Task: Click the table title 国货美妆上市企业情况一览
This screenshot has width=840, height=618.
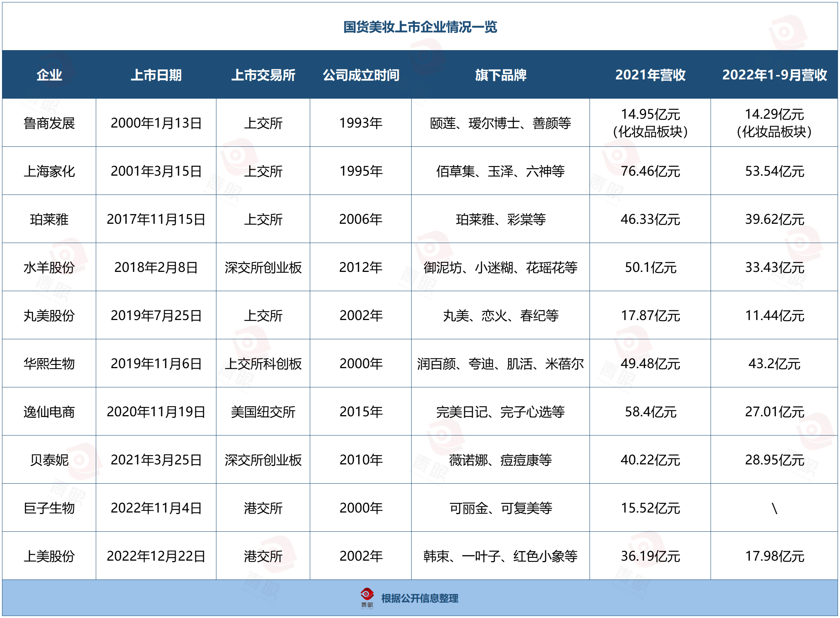Action: pyautogui.click(x=420, y=27)
